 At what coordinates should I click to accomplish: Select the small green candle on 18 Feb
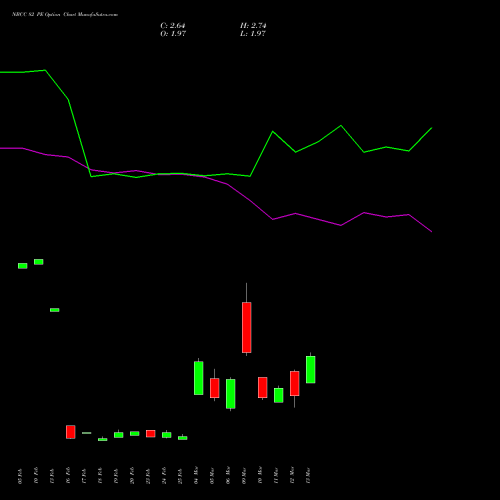tap(103, 440)
